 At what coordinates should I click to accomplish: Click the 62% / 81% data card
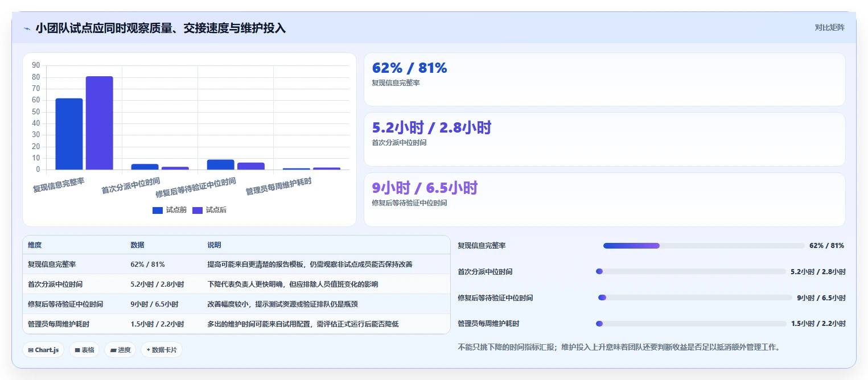604,80
